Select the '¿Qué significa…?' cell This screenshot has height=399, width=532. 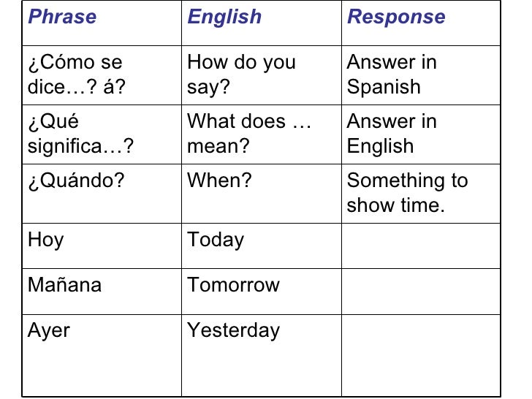(x=80, y=134)
